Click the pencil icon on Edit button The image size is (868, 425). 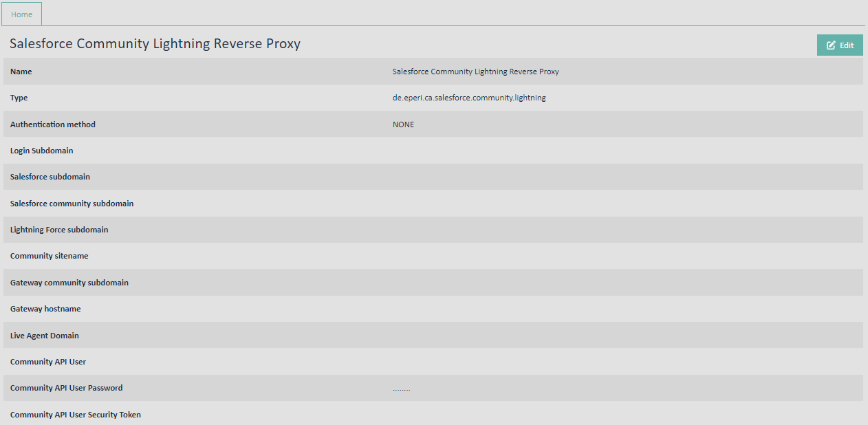pyautogui.click(x=831, y=45)
